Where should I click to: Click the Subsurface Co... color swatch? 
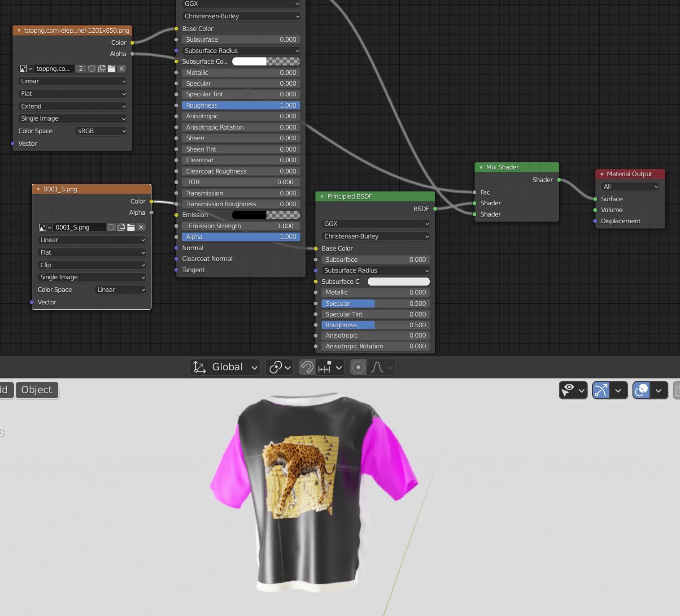point(266,61)
